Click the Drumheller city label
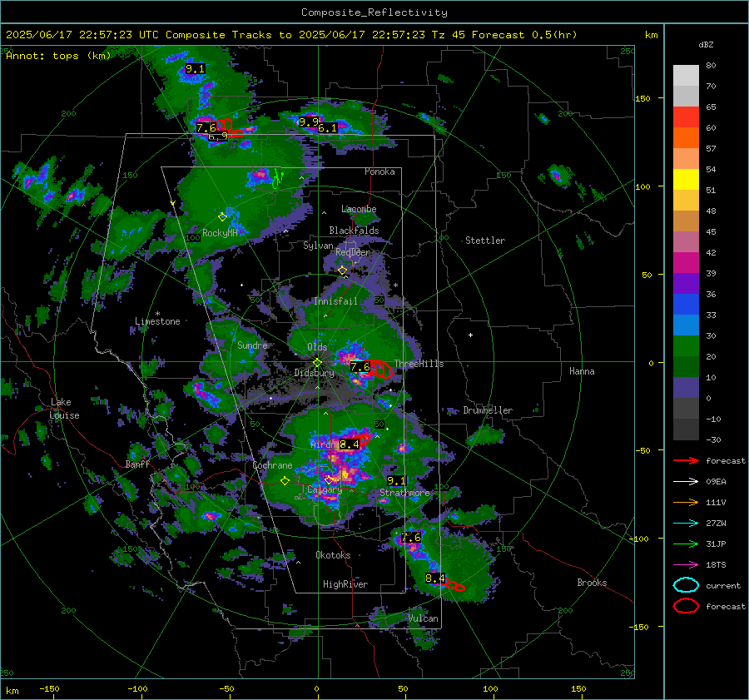749x700 pixels. 488,410
